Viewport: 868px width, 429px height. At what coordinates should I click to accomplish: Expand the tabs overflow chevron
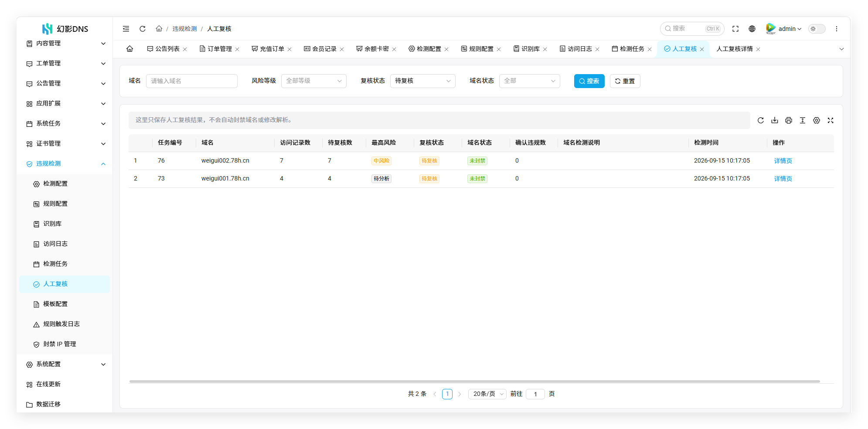[x=841, y=49]
